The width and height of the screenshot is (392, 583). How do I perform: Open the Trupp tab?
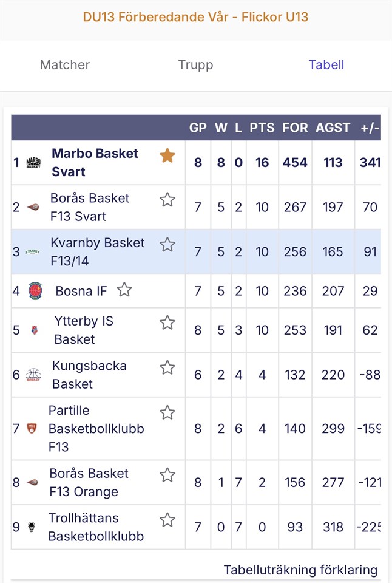(195, 65)
